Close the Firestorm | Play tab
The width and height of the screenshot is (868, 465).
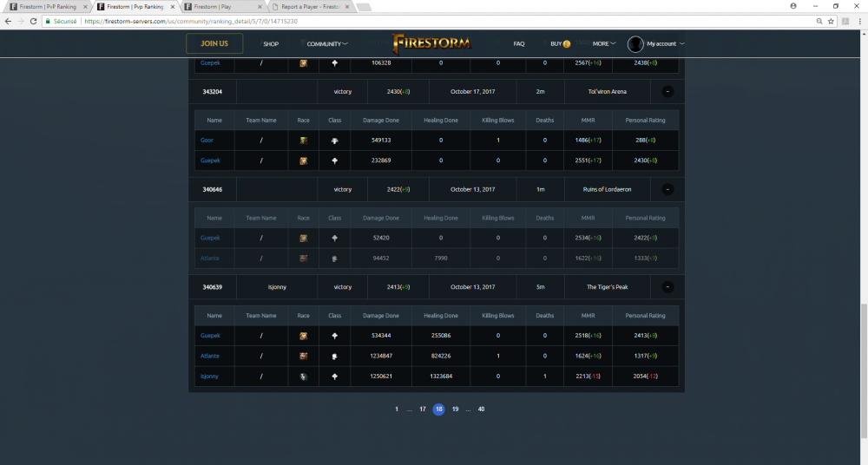pos(260,7)
